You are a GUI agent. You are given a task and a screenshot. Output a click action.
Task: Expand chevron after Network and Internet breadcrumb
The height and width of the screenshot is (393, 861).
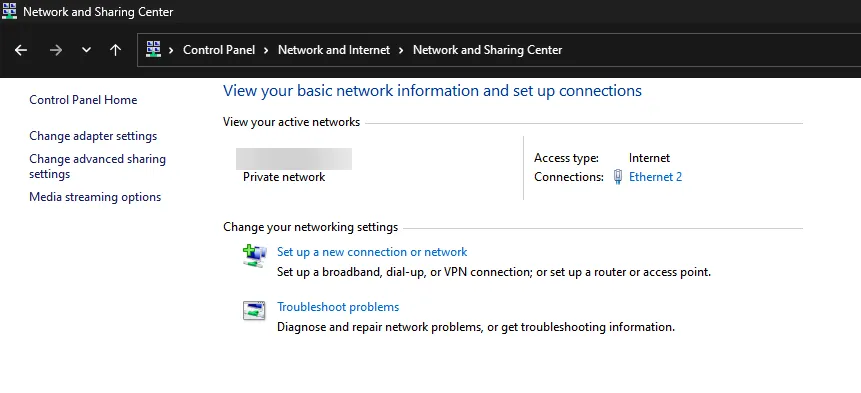point(401,50)
